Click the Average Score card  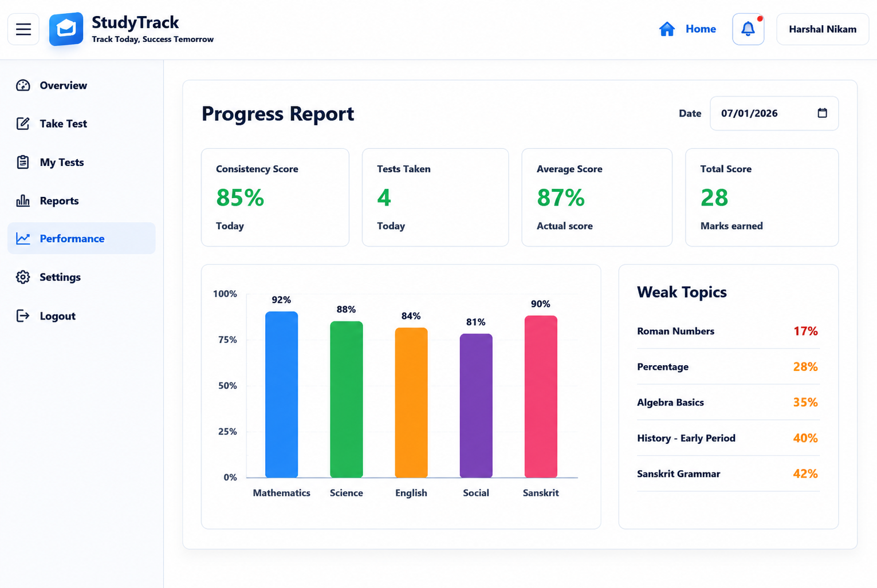pyautogui.click(x=597, y=198)
